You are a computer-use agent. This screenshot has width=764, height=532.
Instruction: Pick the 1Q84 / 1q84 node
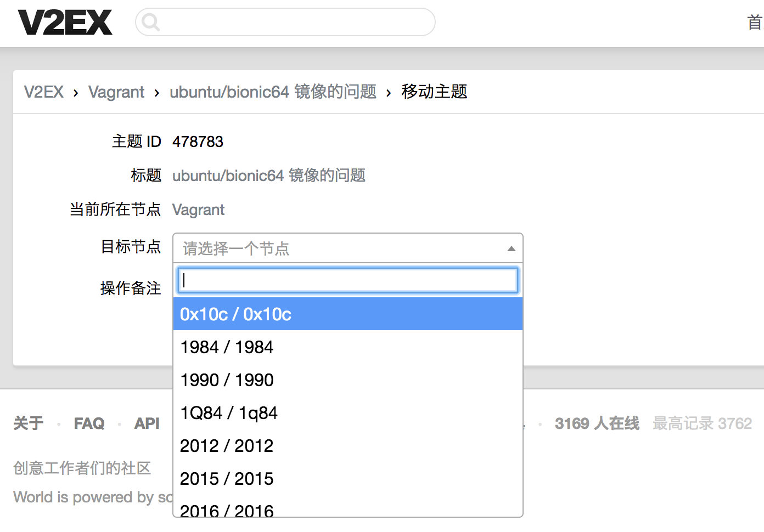(348, 412)
